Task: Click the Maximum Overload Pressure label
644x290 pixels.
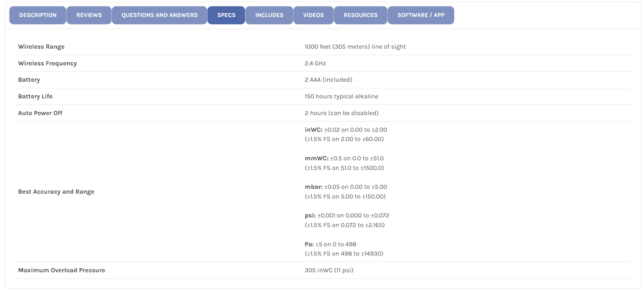Action: pyautogui.click(x=62, y=270)
